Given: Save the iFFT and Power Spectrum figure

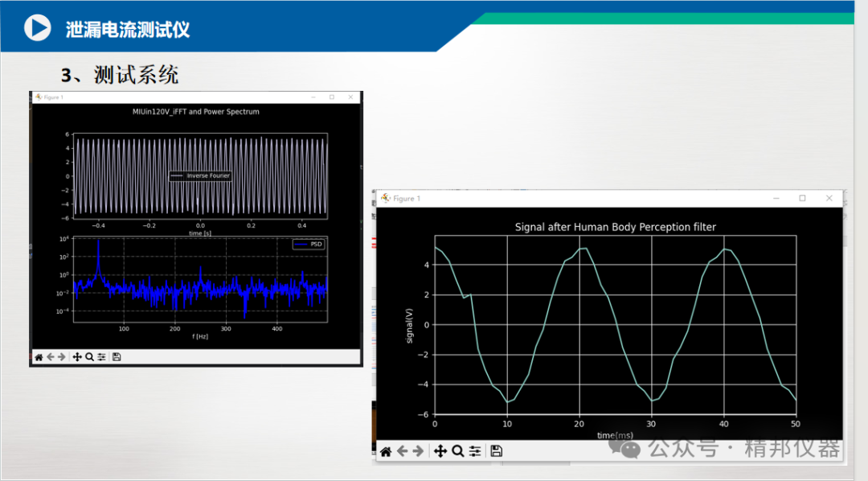Looking at the screenshot, I should tap(117, 357).
